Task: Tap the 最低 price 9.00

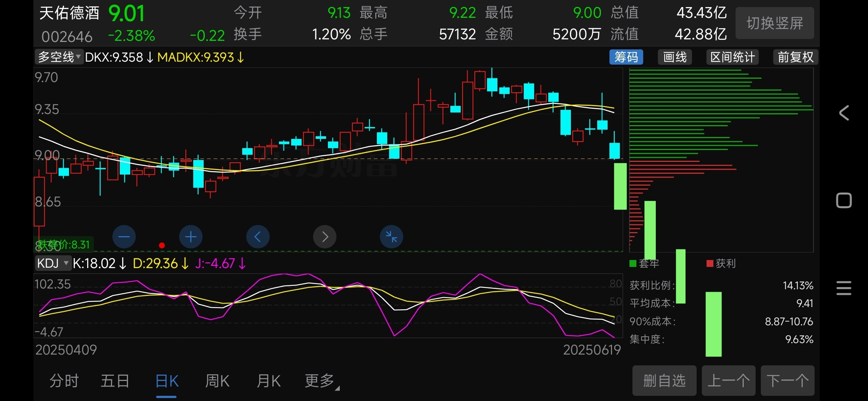Action: [x=587, y=13]
